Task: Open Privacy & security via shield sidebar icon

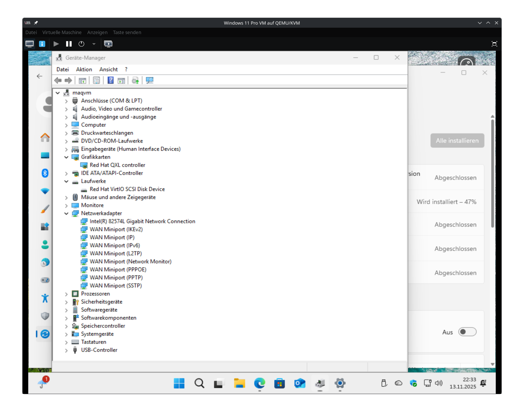Action: click(45, 316)
